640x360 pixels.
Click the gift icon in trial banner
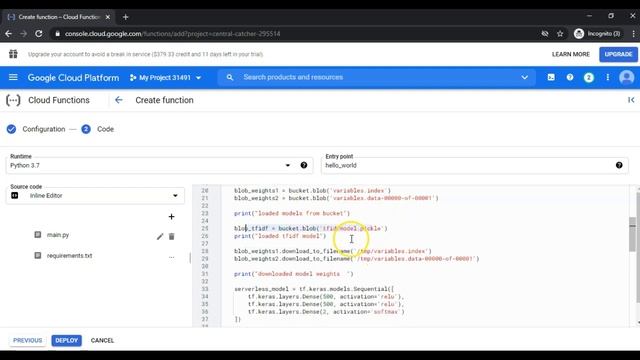click(x=13, y=54)
